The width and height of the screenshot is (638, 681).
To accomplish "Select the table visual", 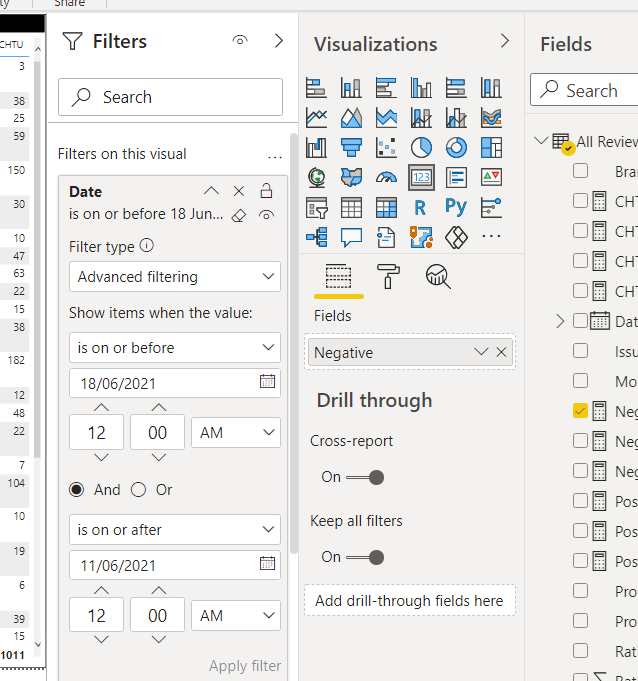I will (351, 207).
